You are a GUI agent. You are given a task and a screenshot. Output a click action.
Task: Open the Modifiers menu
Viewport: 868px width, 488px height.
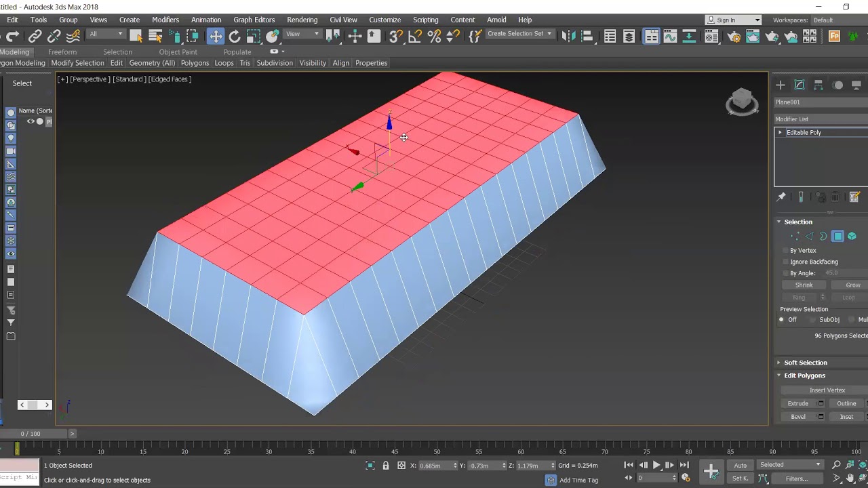click(165, 20)
